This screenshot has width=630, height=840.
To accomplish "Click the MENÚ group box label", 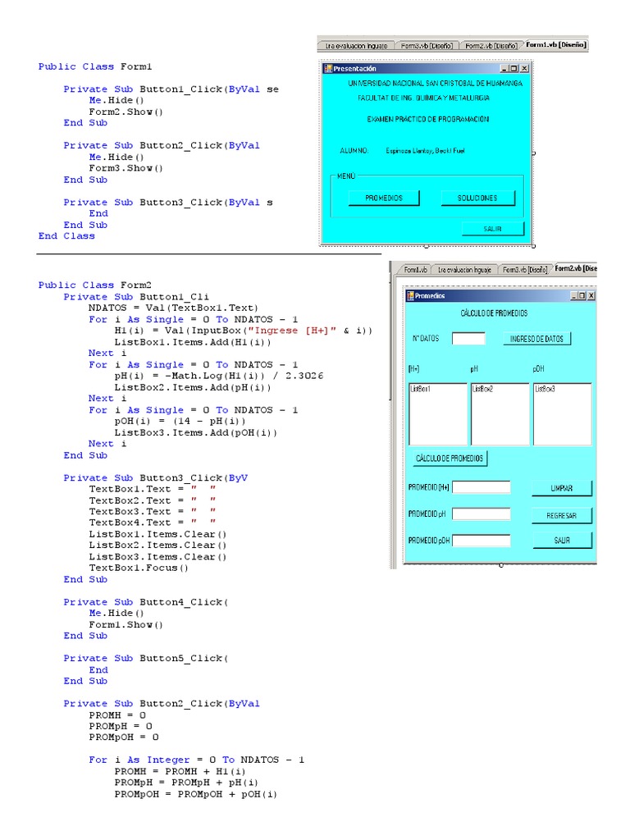I will pos(346,176).
